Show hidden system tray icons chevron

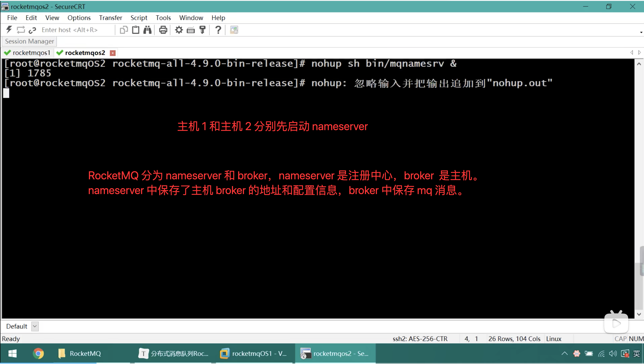(x=564, y=353)
